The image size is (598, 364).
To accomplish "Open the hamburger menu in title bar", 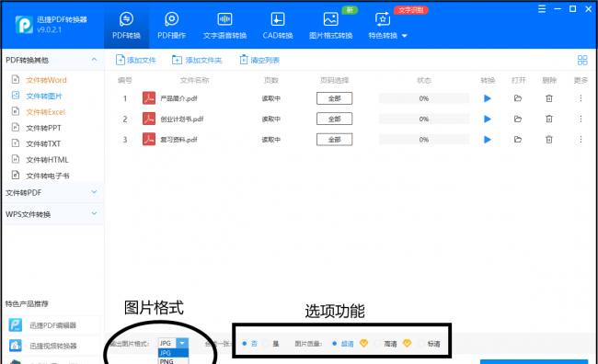I will pos(542,9).
